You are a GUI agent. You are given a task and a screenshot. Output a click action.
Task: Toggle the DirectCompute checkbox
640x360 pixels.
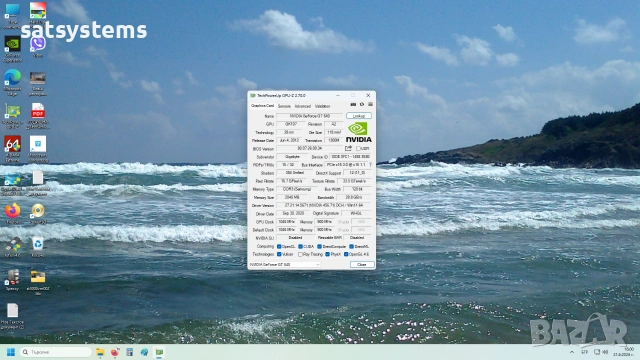point(319,247)
